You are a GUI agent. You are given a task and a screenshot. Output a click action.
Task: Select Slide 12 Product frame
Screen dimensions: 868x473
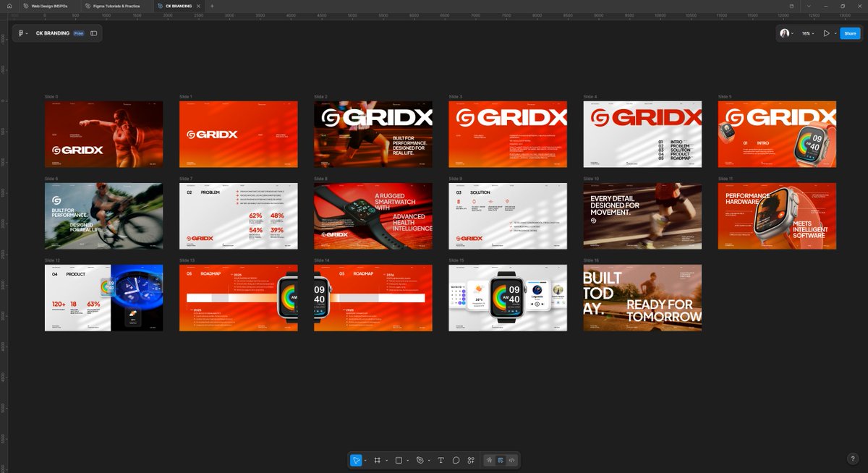click(103, 298)
